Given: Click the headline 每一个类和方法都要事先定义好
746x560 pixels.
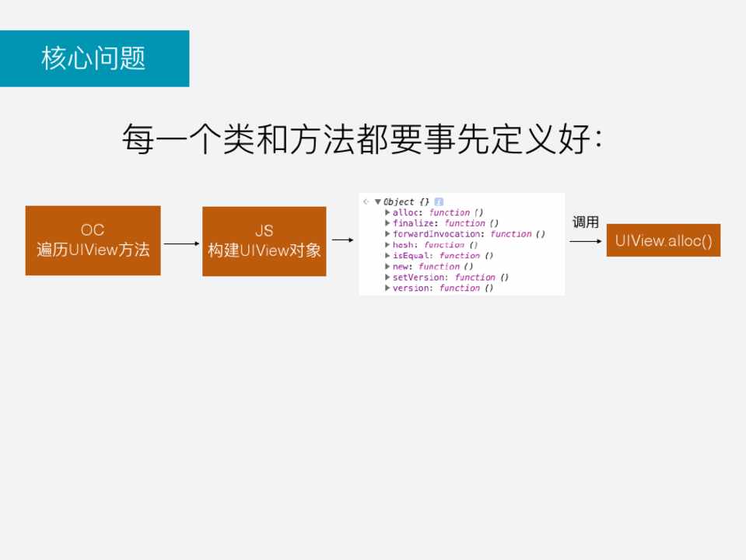Looking at the screenshot, I should click(362, 140).
